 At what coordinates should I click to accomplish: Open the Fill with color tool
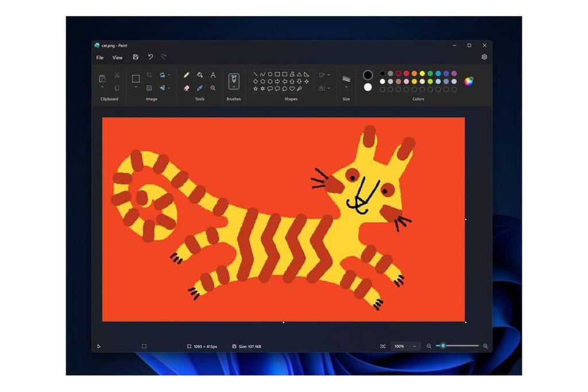199,75
